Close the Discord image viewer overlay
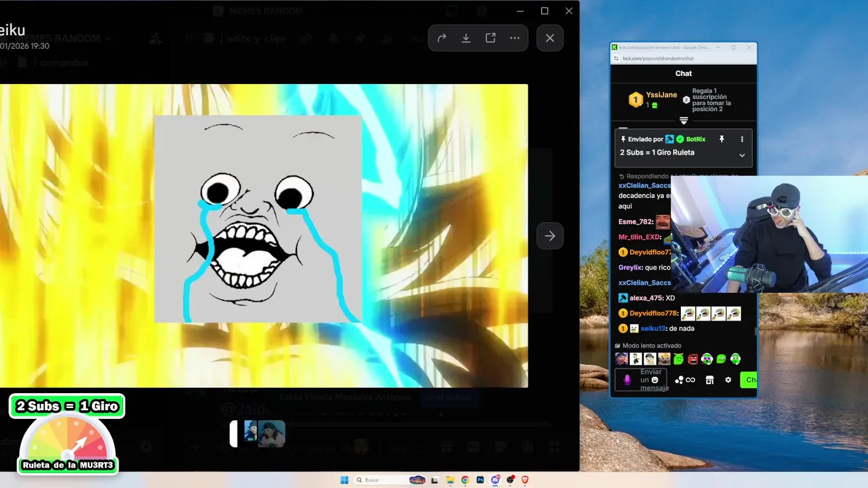This screenshot has width=868, height=488. tap(550, 38)
